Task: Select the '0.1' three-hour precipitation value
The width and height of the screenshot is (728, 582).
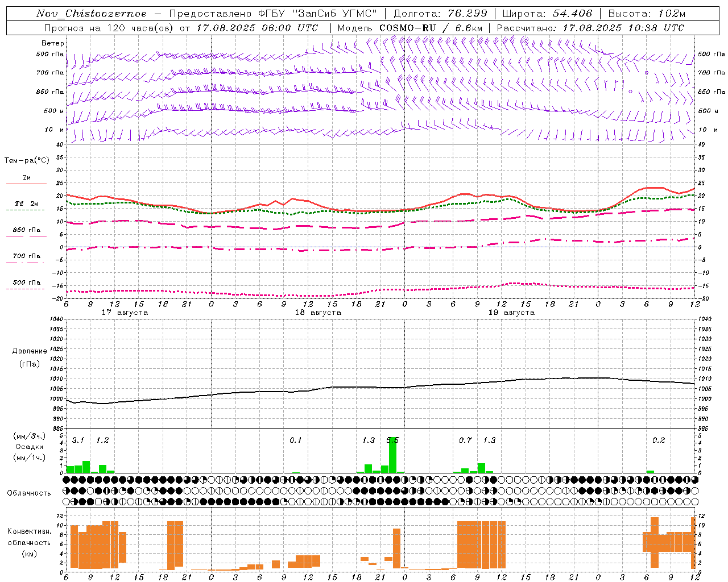Action: click(296, 440)
